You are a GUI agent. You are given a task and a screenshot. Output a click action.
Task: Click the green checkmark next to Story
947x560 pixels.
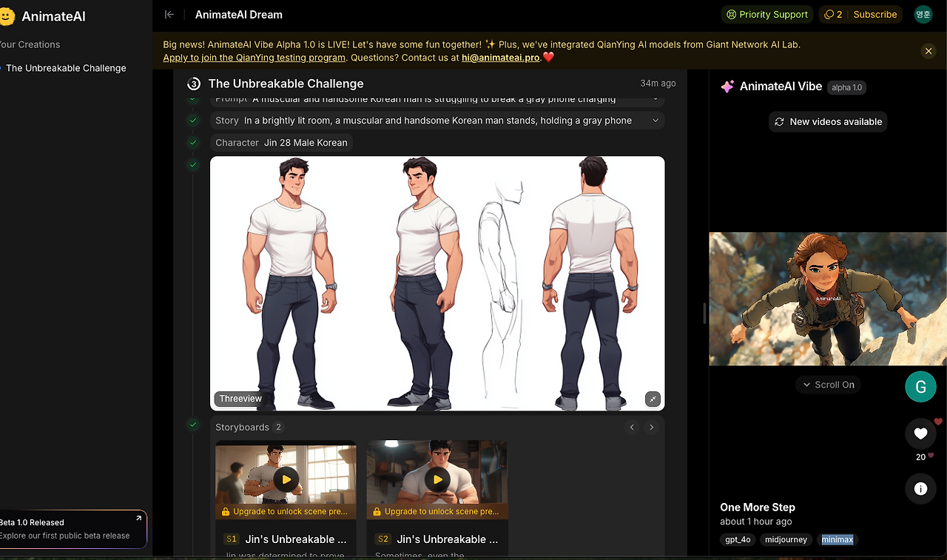(193, 119)
